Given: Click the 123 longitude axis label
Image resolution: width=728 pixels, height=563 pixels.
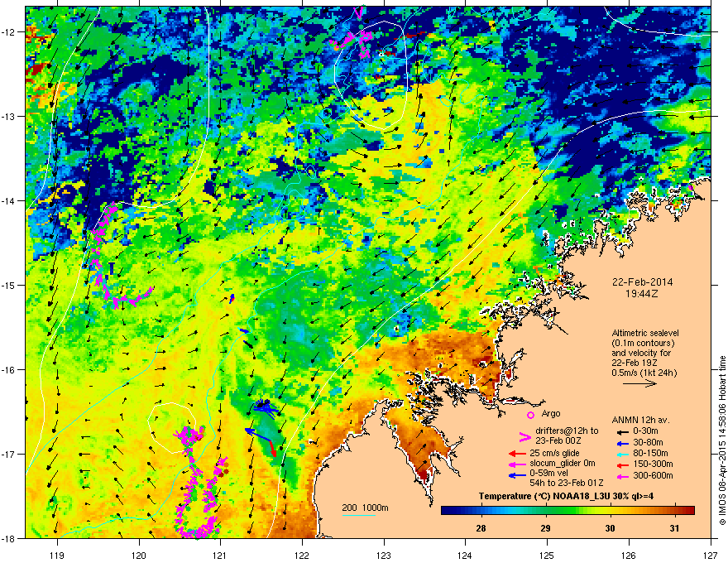Looking at the screenshot, I should [x=384, y=555].
